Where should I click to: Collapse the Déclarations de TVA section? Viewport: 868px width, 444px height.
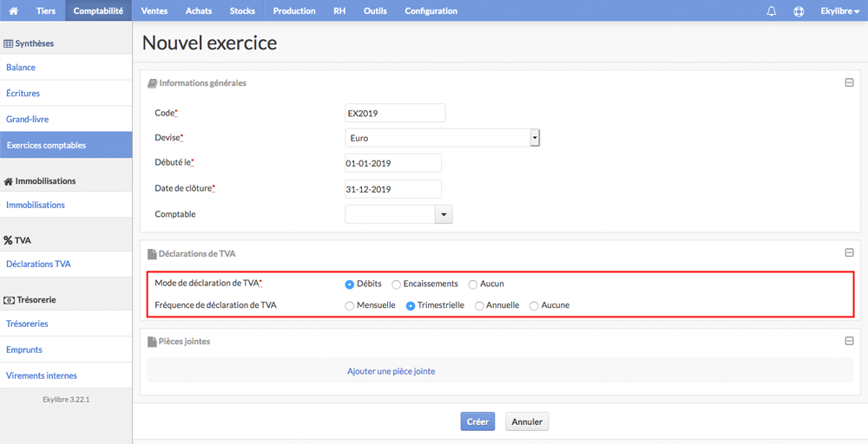tap(849, 252)
